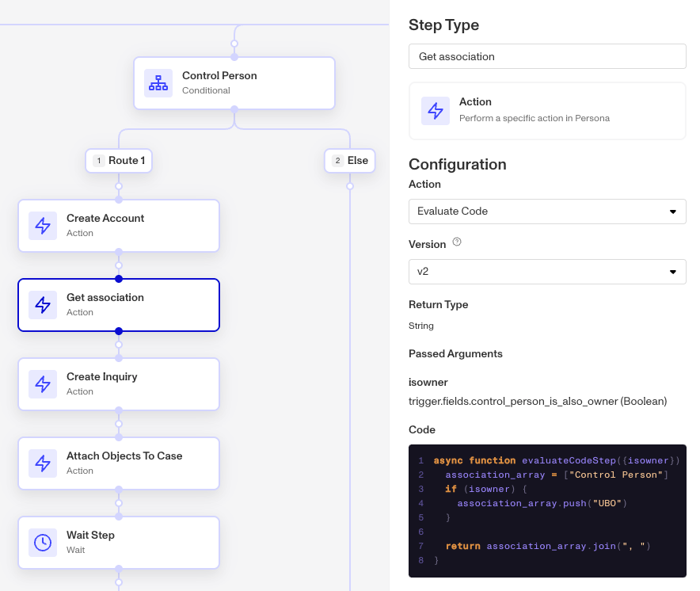The image size is (700, 591).
Task: Select the Else branch label
Action: click(x=350, y=160)
